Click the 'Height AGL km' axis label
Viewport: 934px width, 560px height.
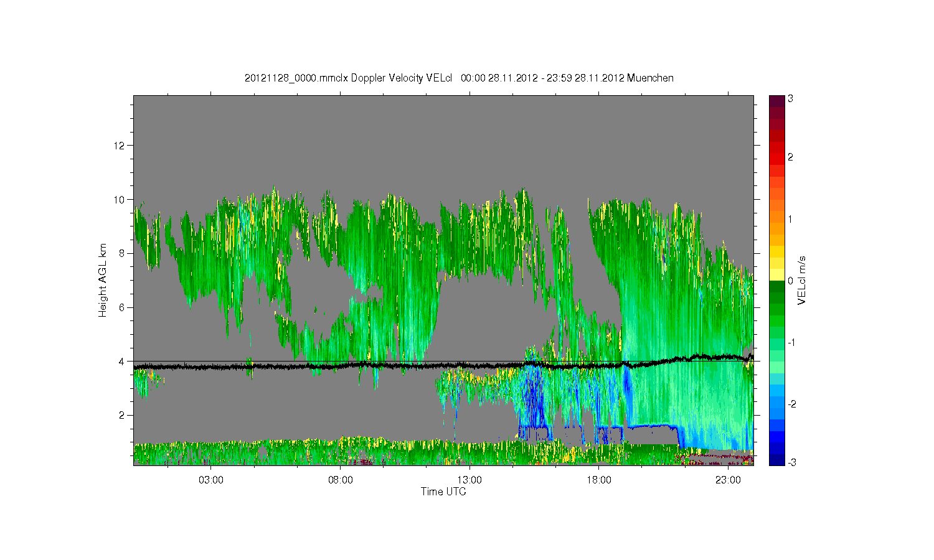(x=102, y=280)
